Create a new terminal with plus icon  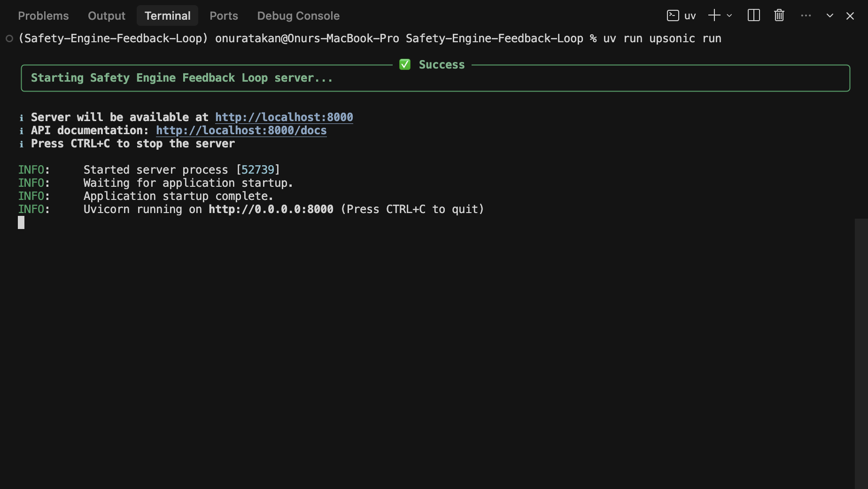(x=714, y=15)
